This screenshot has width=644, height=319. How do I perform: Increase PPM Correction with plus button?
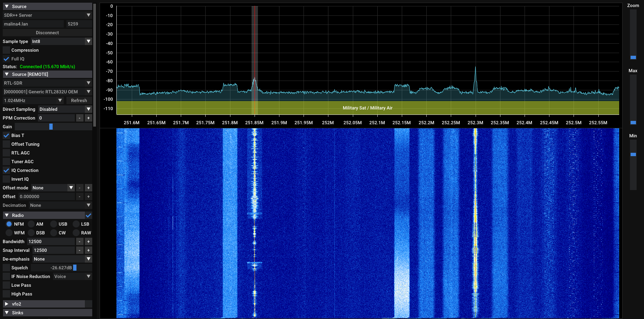(89, 118)
